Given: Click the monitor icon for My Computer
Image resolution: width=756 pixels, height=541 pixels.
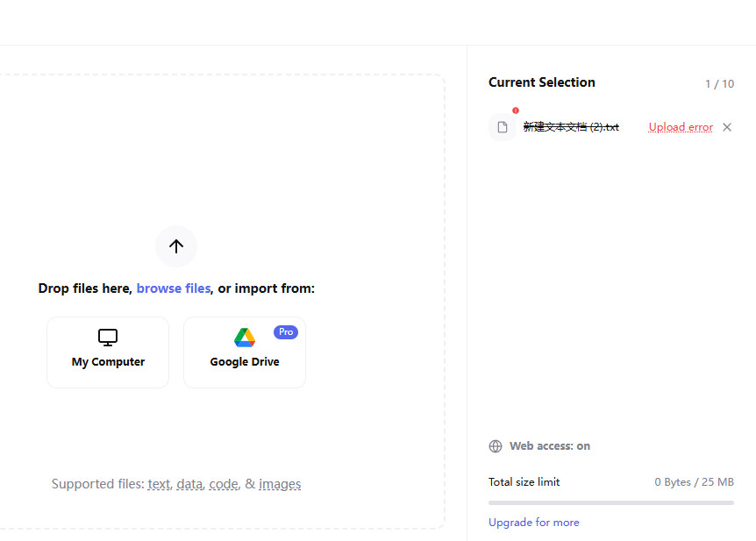Looking at the screenshot, I should [108, 338].
